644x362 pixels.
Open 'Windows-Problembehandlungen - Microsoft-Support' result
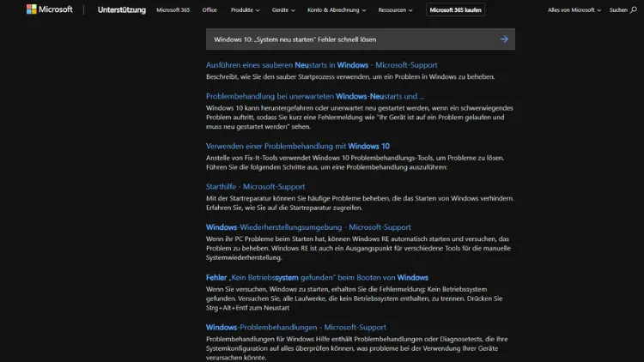(296, 327)
